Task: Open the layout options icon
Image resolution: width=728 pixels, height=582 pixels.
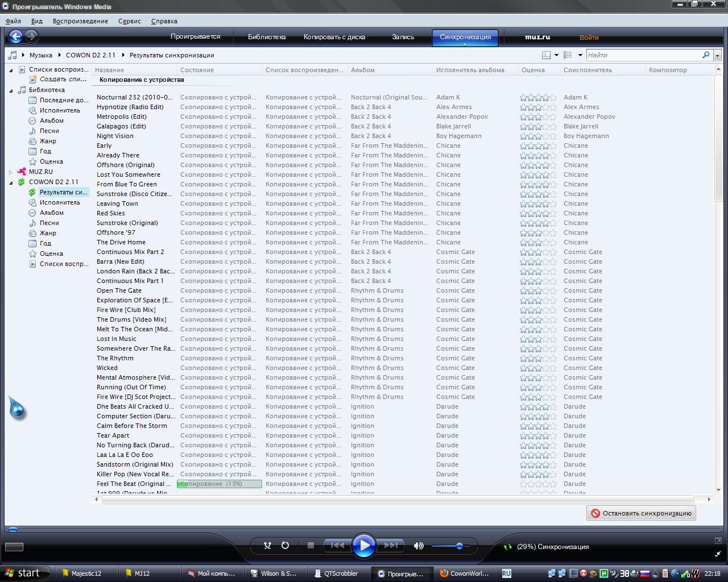Action: [546, 55]
